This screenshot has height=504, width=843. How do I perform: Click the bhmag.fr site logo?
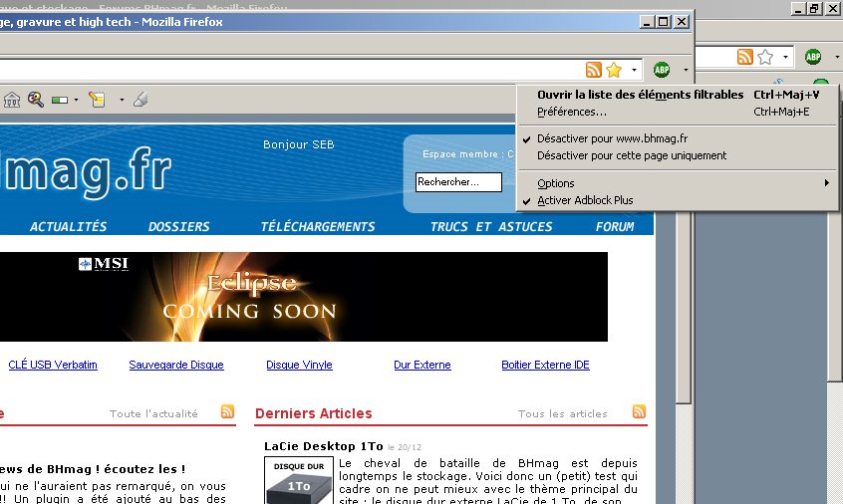click(86, 172)
